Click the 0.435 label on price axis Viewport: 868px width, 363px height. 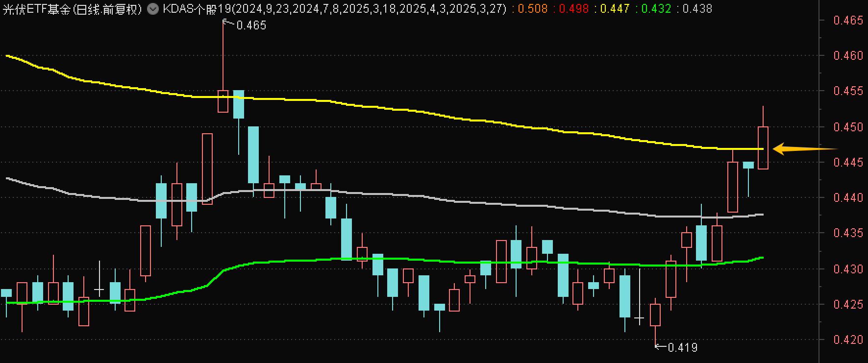(x=848, y=233)
